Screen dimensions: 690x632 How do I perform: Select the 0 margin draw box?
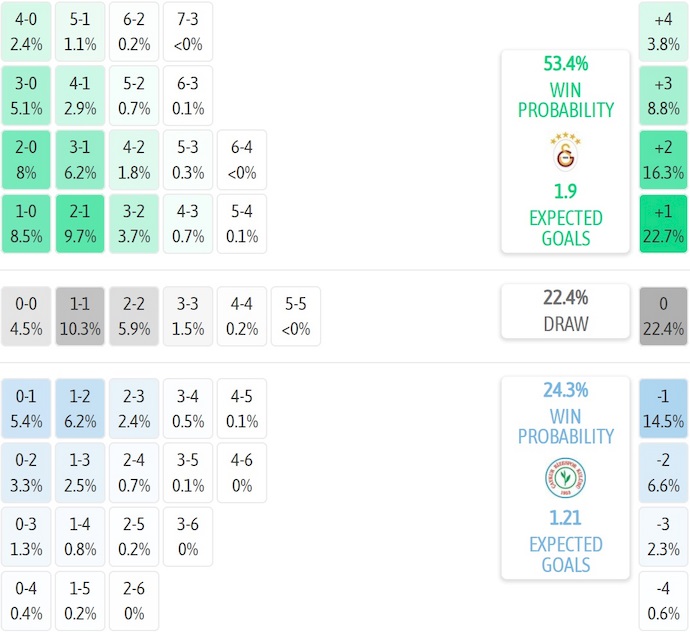(663, 316)
